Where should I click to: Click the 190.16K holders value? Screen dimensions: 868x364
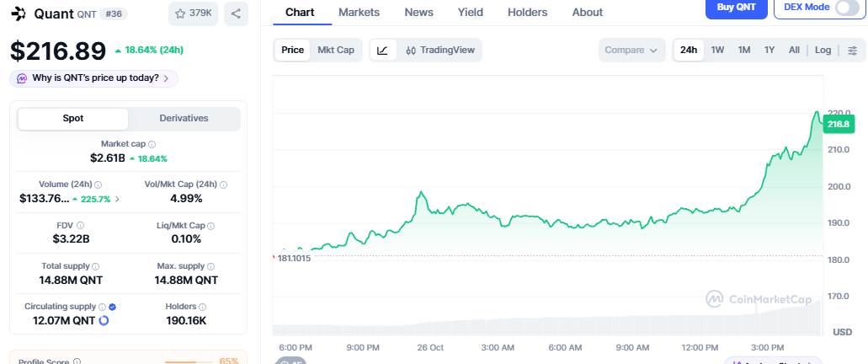click(186, 320)
